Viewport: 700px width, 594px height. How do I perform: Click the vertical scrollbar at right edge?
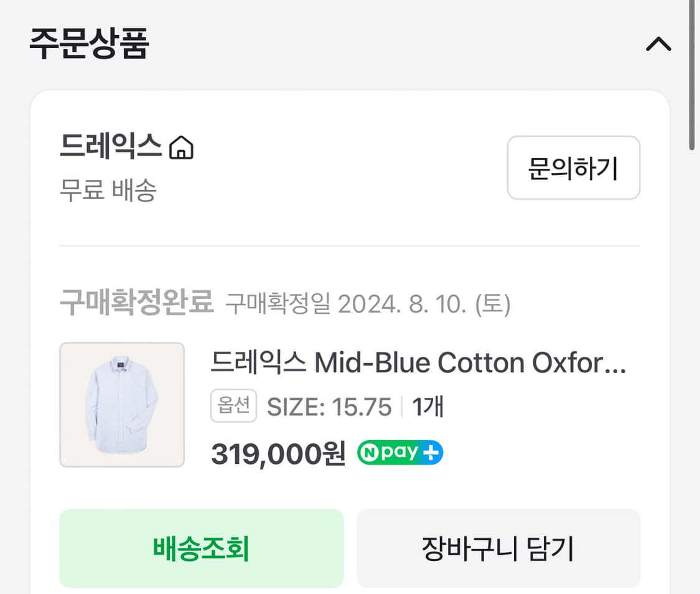(x=692, y=75)
